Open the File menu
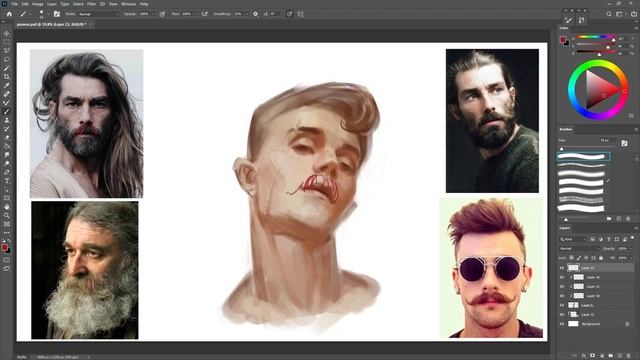The image size is (640, 360). (14, 4)
